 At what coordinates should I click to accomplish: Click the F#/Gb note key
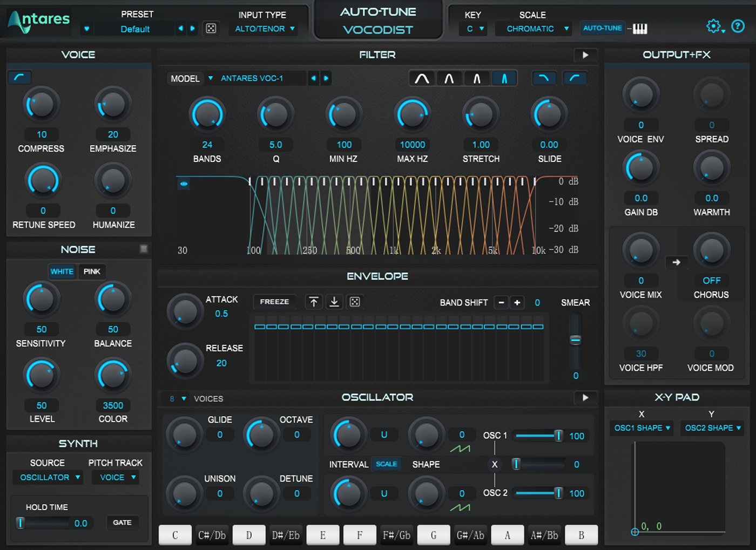(x=396, y=535)
